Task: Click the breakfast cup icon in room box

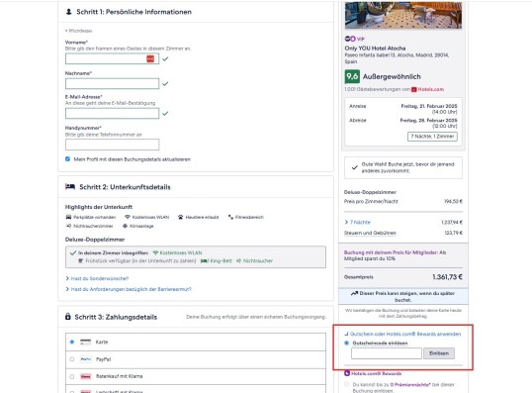Action: click(80, 261)
